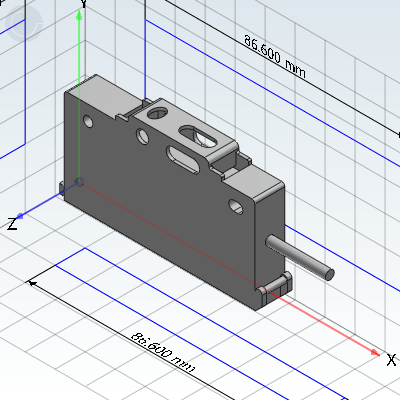This screenshot has width=400, height=400.
Task: Click the 86.600 mm dimension label at top
Action: (x=275, y=56)
